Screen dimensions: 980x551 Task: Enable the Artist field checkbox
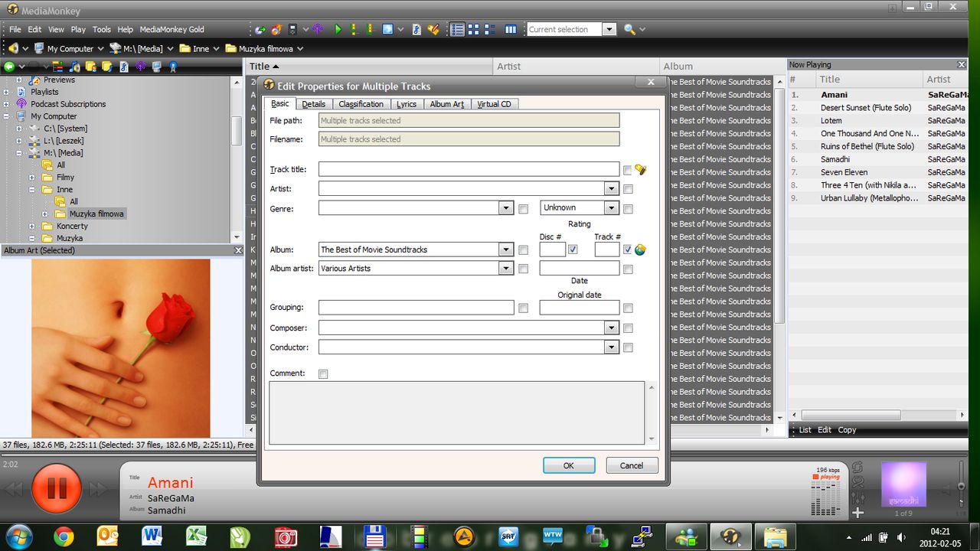(628, 189)
